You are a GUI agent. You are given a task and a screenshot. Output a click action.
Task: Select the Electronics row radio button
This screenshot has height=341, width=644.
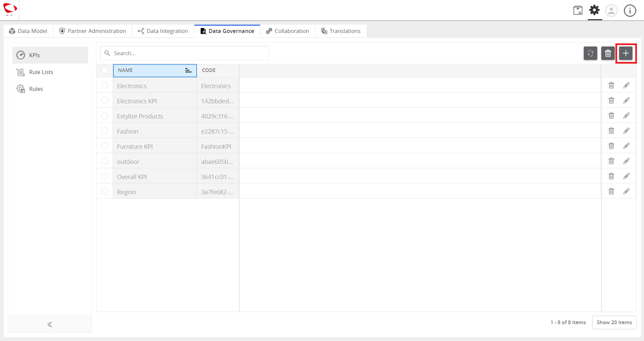[105, 85]
